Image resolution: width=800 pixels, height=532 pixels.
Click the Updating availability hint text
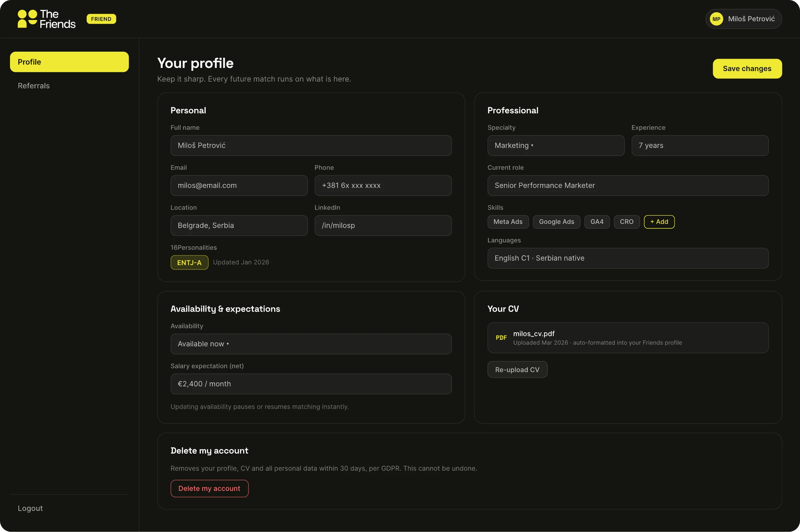[260, 406]
